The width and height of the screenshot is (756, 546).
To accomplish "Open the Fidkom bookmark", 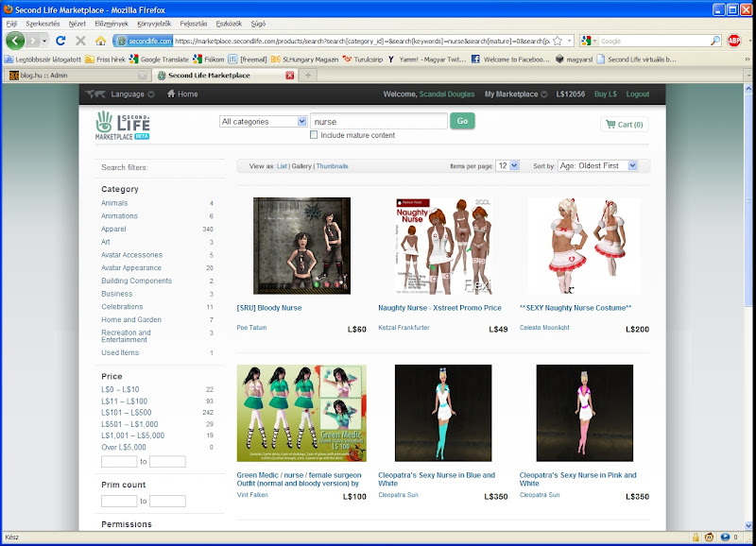I will [x=208, y=60].
